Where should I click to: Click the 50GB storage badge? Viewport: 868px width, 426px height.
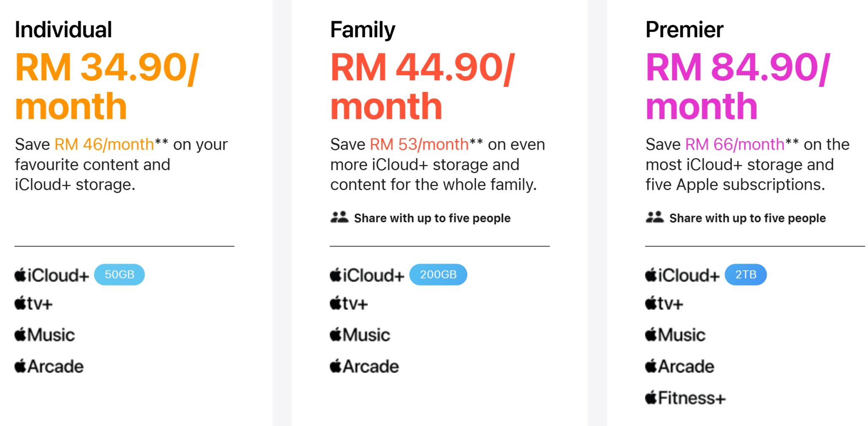(x=119, y=275)
